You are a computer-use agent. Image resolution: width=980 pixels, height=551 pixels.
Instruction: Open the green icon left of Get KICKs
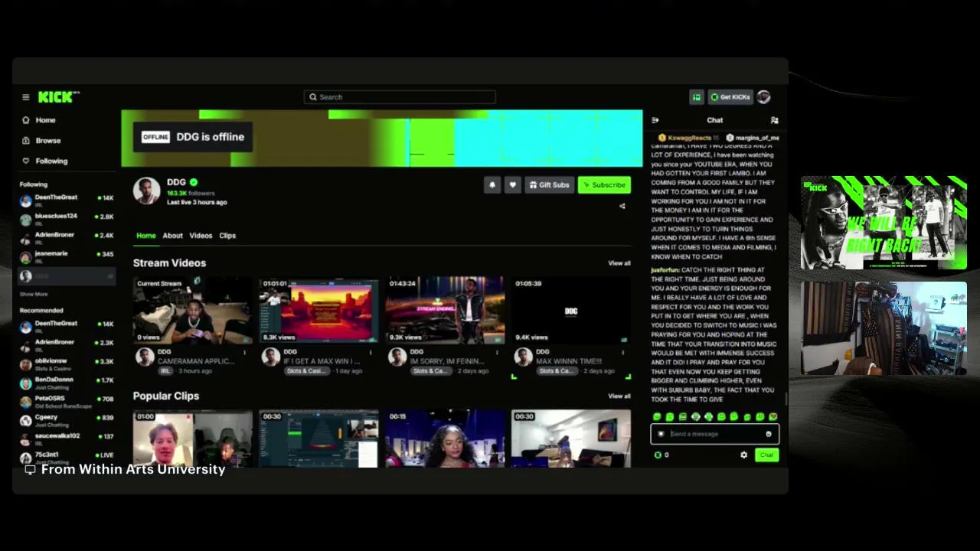697,97
